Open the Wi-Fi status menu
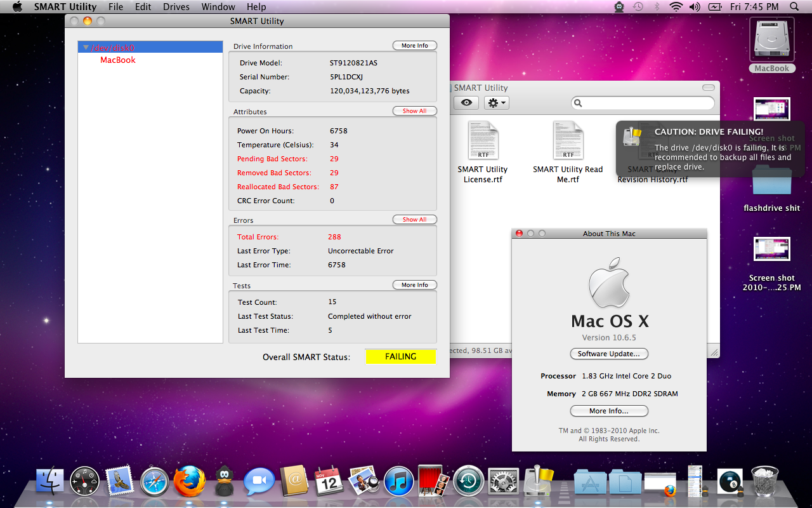Screen dimensions: 812x508 click(x=676, y=7)
